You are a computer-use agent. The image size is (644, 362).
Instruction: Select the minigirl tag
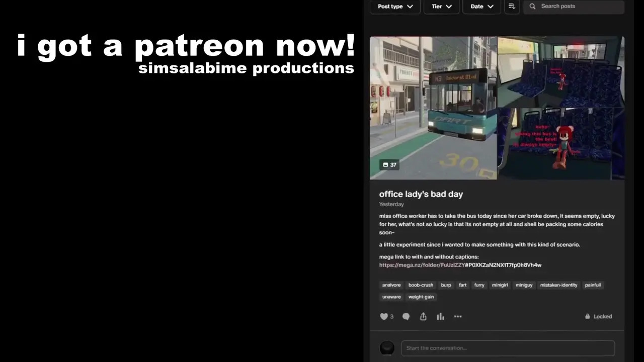coord(500,285)
